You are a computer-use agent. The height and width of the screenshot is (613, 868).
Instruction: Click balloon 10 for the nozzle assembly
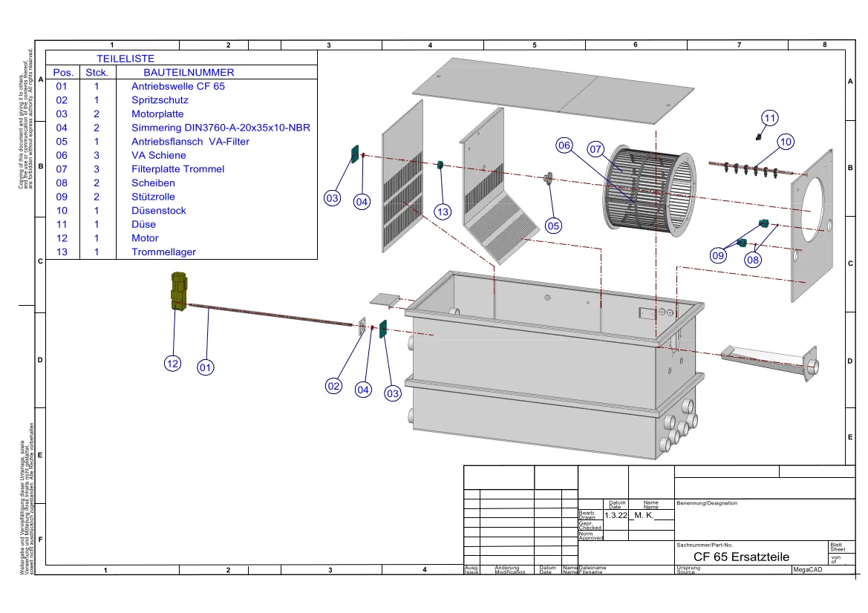pos(786,141)
